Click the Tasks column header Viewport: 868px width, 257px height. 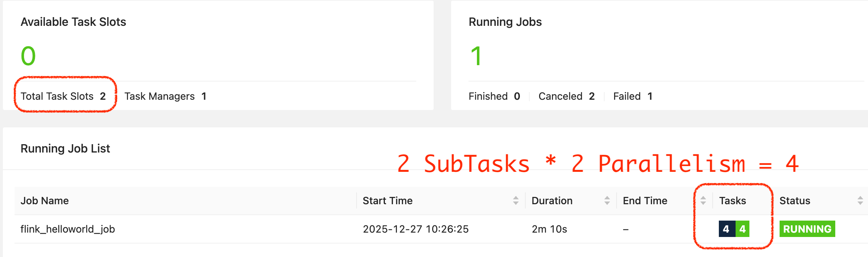pos(732,201)
